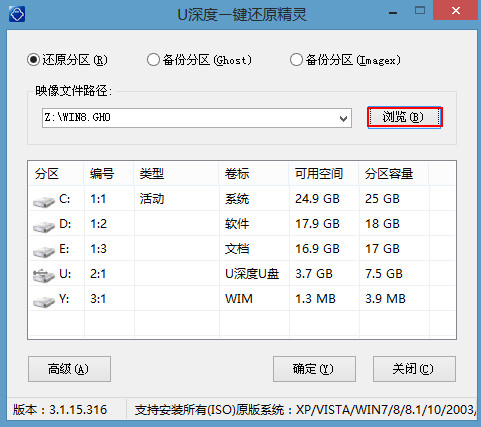Click the U深度 app logo icon
Viewport: 481px width, 427px height.
[17, 14]
